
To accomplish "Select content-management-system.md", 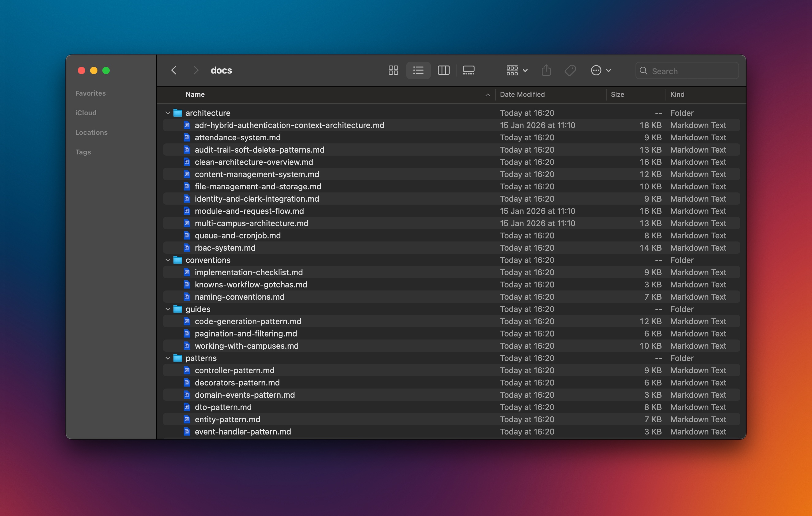I will pyautogui.click(x=452, y=174).
